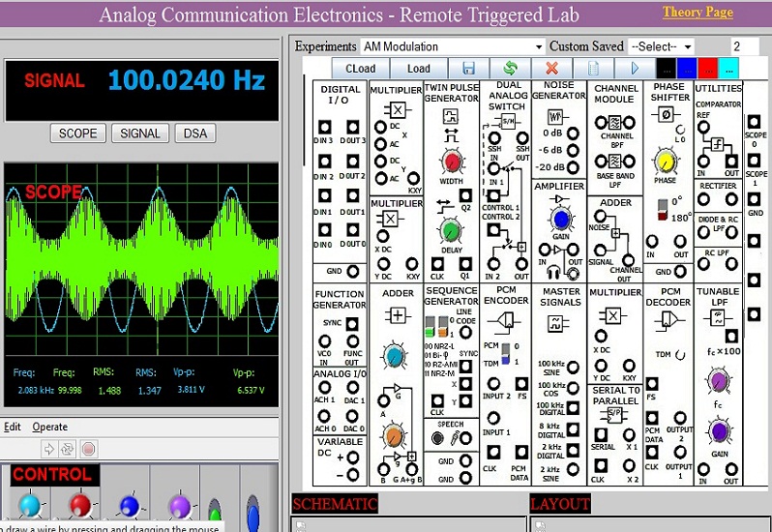Click the save (floppy disk) toolbar icon
This screenshot has height=532, width=772.
[469, 69]
